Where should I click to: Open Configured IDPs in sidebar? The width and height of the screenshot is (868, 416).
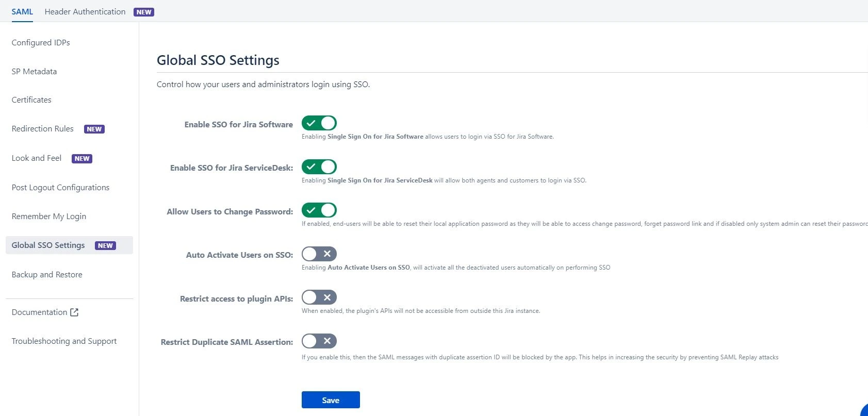click(x=41, y=43)
